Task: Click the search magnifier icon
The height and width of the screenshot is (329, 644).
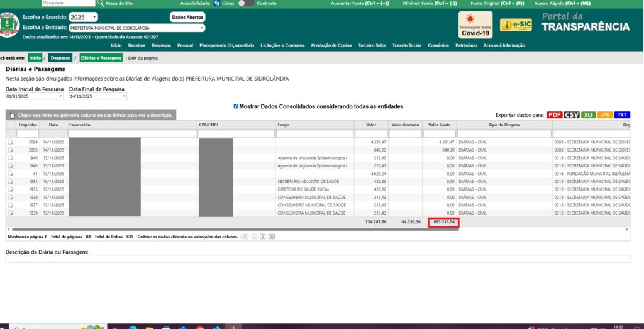Action: click(100, 3)
